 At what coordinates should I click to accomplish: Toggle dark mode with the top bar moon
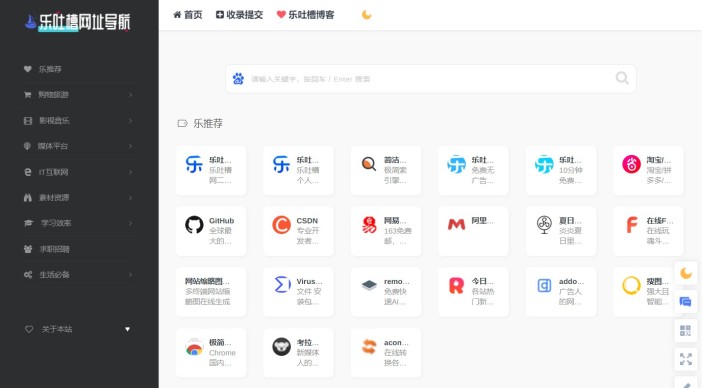point(367,15)
